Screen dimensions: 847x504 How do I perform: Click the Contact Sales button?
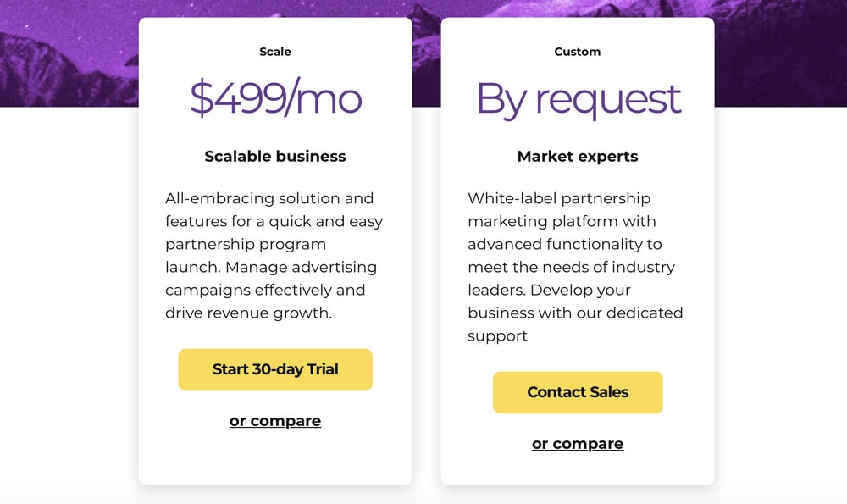tap(578, 392)
